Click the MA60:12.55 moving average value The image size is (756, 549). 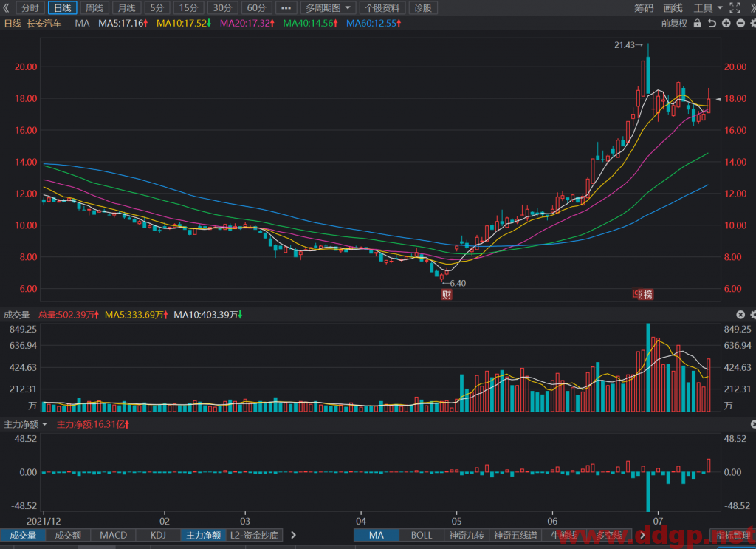click(x=374, y=23)
